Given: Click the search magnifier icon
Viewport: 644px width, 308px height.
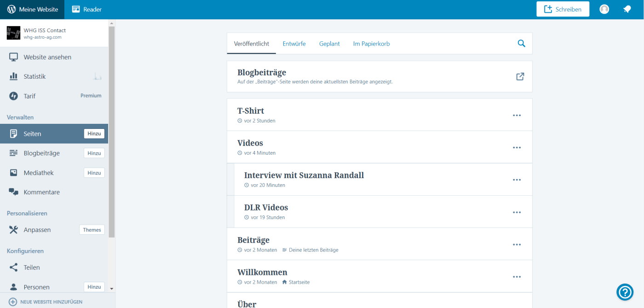Looking at the screenshot, I should coord(521,43).
